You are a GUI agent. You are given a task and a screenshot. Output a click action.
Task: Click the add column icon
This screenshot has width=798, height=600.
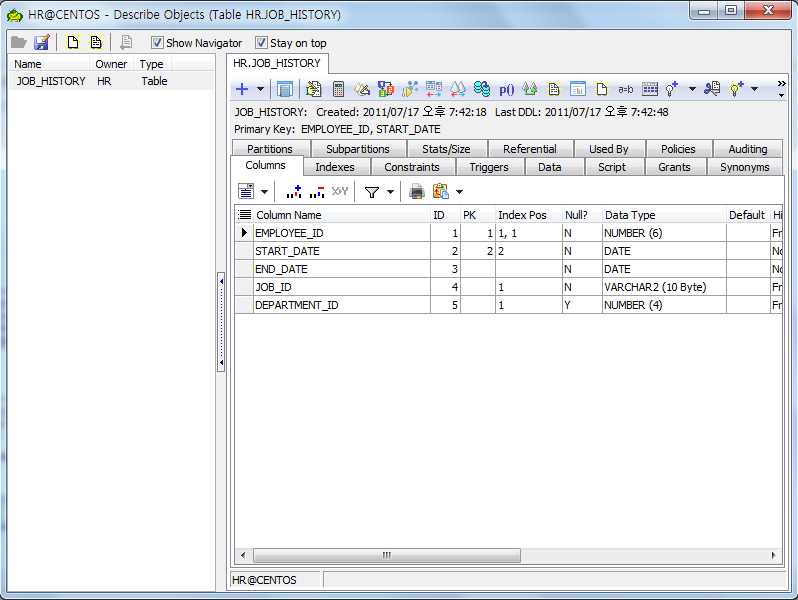[x=294, y=191]
